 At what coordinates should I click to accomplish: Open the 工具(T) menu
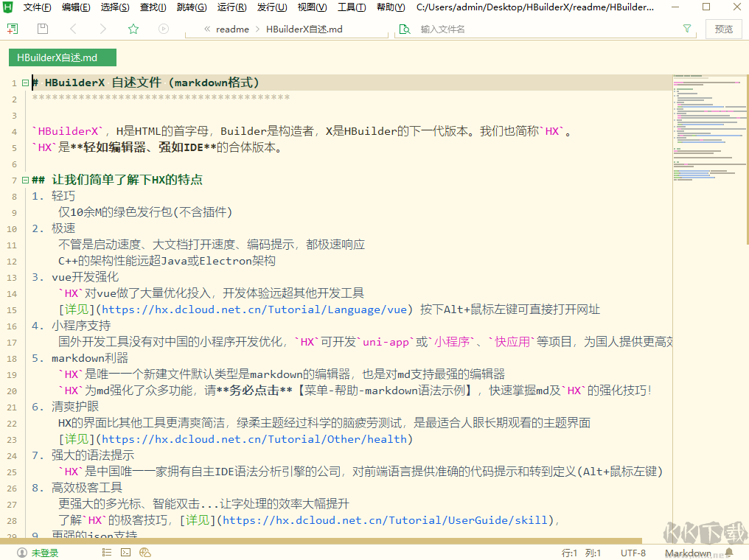pyautogui.click(x=352, y=7)
